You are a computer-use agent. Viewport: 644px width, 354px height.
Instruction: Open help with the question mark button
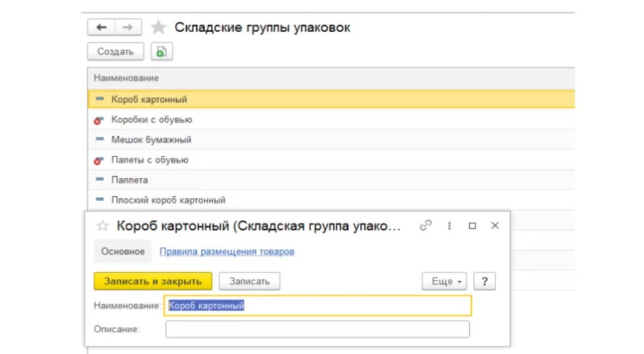pyautogui.click(x=485, y=281)
